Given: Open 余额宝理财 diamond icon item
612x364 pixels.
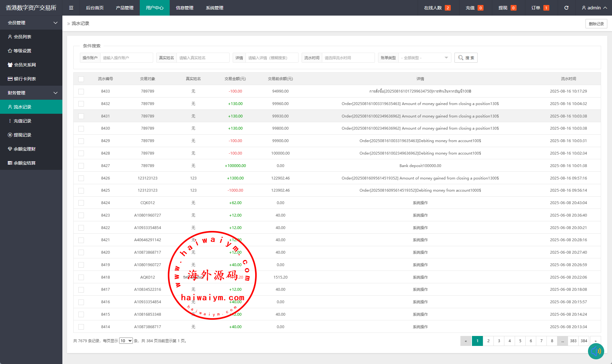Looking at the screenshot, I should point(25,149).
